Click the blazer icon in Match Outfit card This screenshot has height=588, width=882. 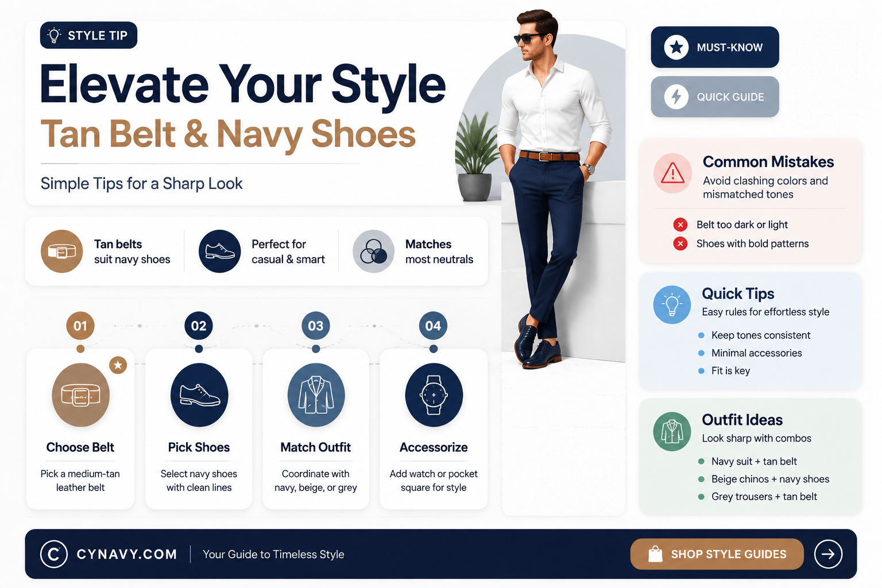coord(316,395)
